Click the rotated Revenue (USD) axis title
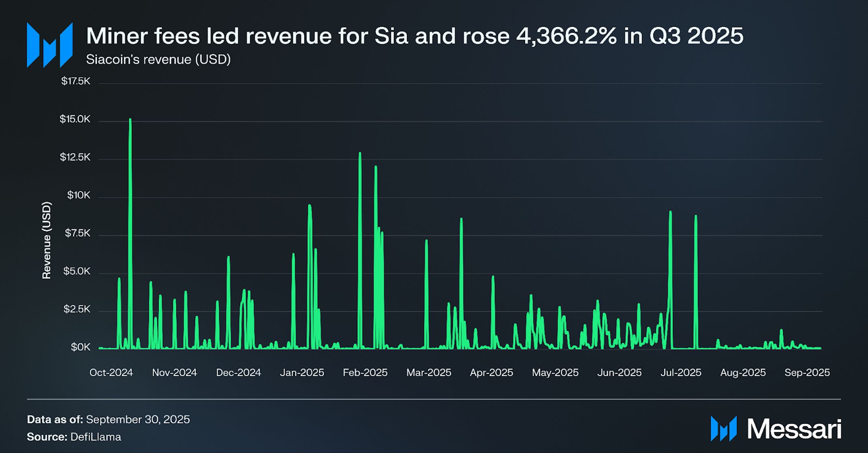The width and height of the screenshot is (868, 453). tap(47, 240)
